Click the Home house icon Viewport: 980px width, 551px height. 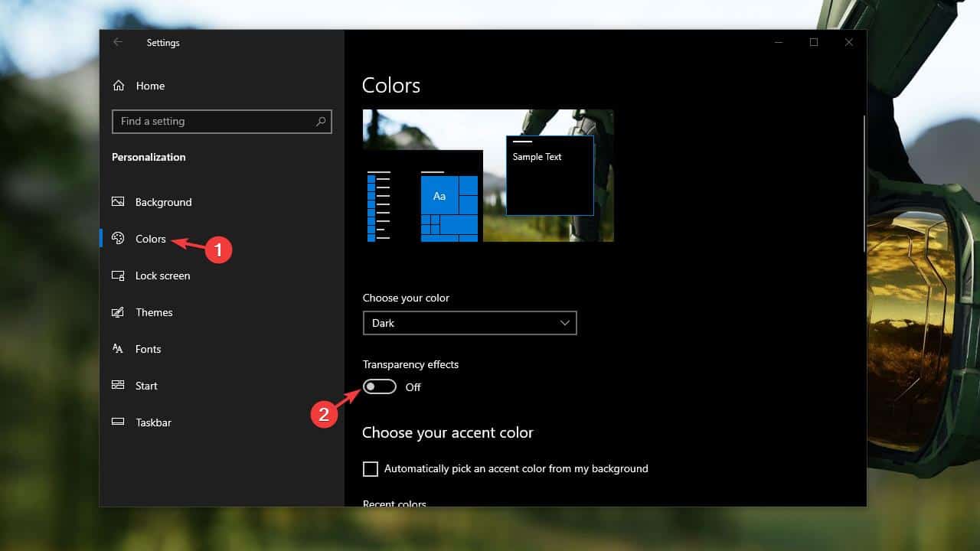click(x=118, y=86)
